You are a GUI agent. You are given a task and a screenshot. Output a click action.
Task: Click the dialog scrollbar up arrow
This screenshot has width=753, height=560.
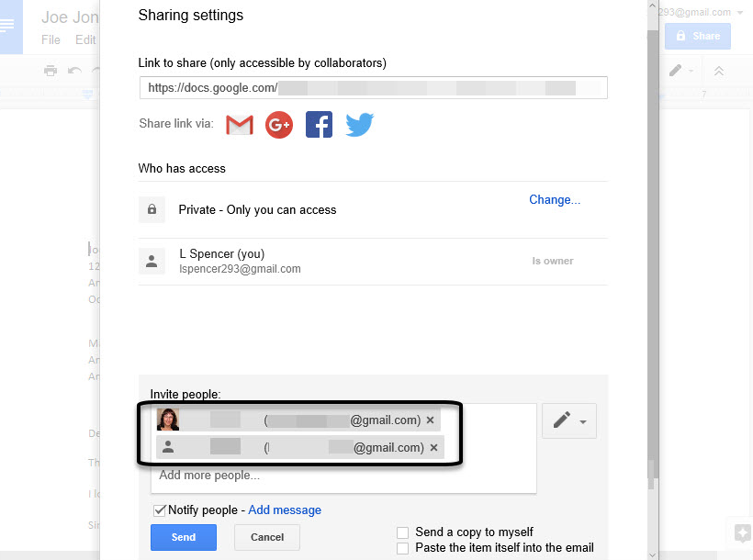click(652, 6)
